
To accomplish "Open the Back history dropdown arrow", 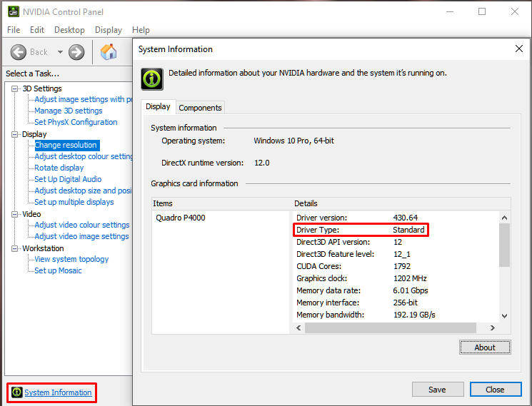I will coord(60,52).
